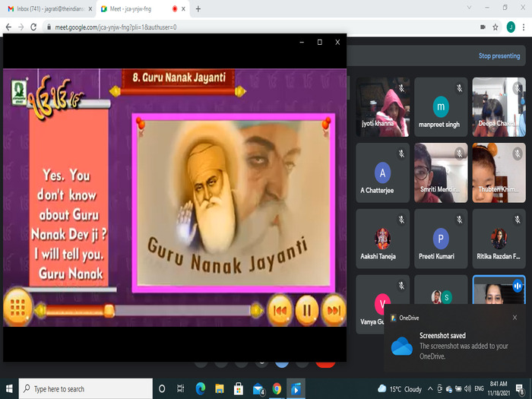Select Smriti's video tile
The image size is (532, 399).
(441, 173)
